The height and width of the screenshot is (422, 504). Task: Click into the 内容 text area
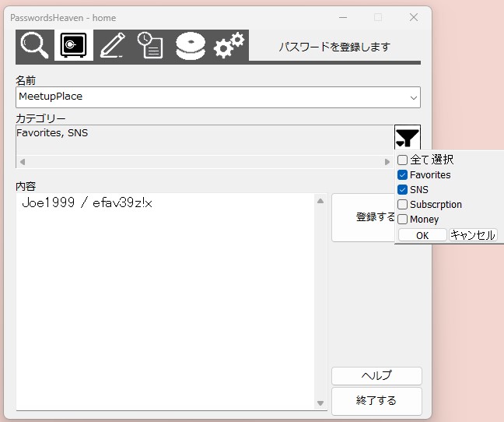165,301
